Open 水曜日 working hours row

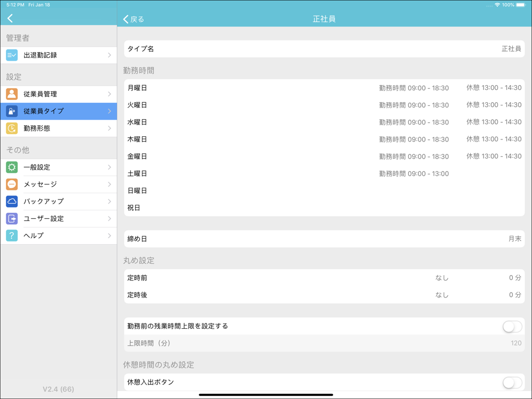click(x=325, y=122)
